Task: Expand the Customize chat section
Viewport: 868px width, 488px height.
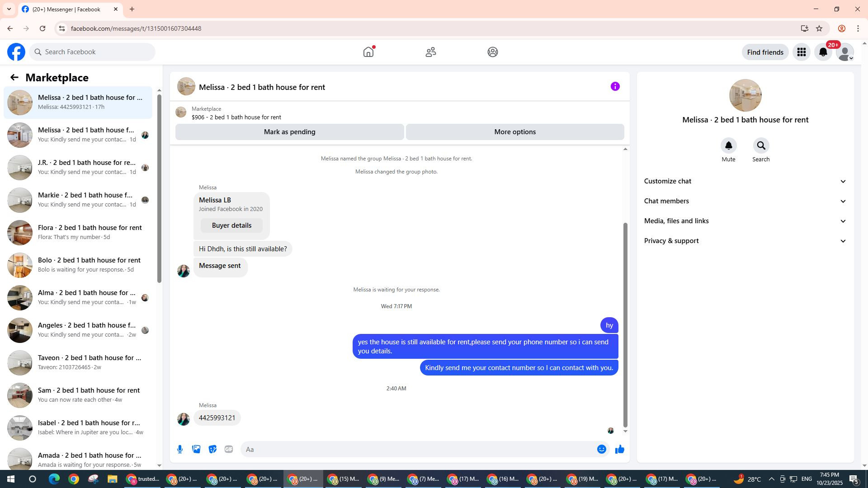Action: [x=745, y=181]
